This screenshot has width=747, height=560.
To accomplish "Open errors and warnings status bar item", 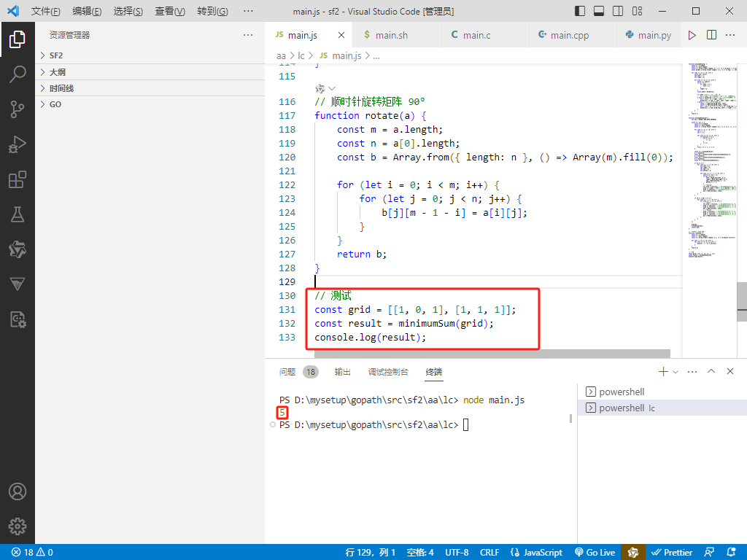I will 32,553.
